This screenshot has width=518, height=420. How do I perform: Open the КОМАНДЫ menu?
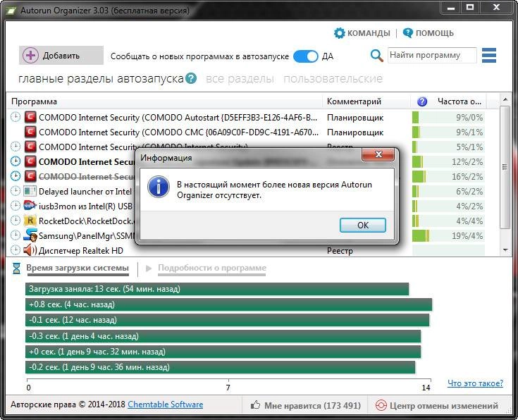tap(362, 33)
